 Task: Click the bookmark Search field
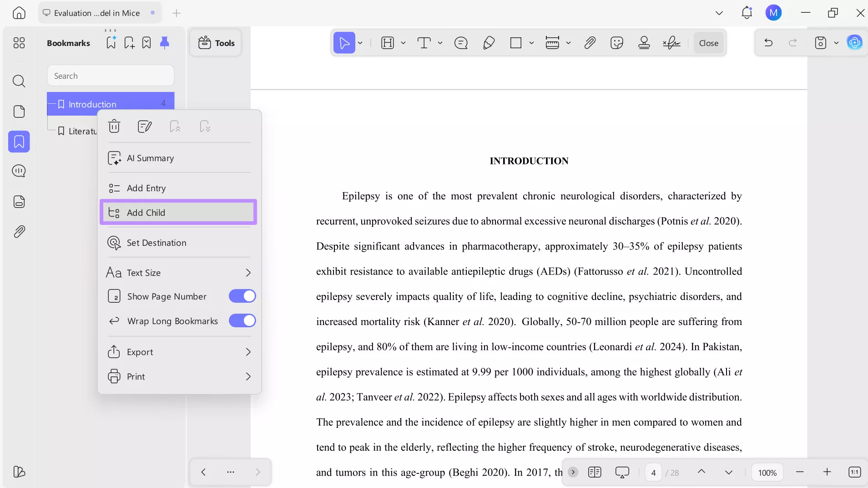111,76
